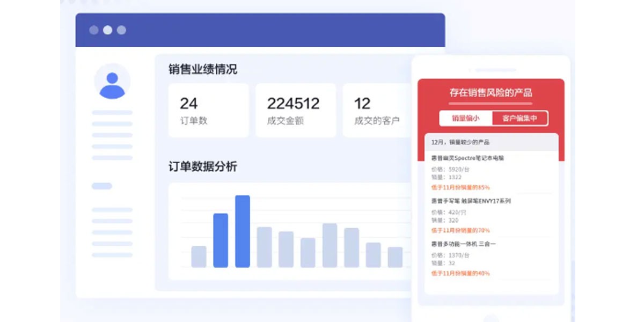
Task: Click the 存在销售风险的产品 red header
Action: (491, 93)
